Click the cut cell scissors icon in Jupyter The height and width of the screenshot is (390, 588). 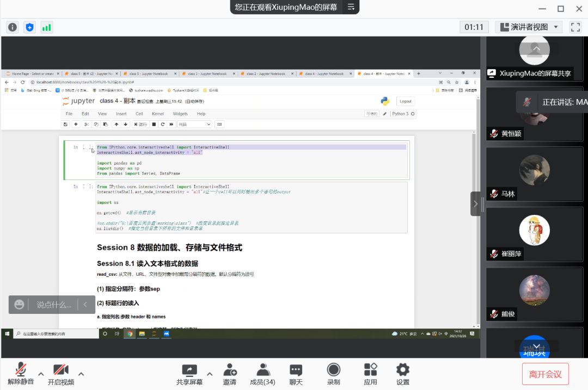(87, 125)
